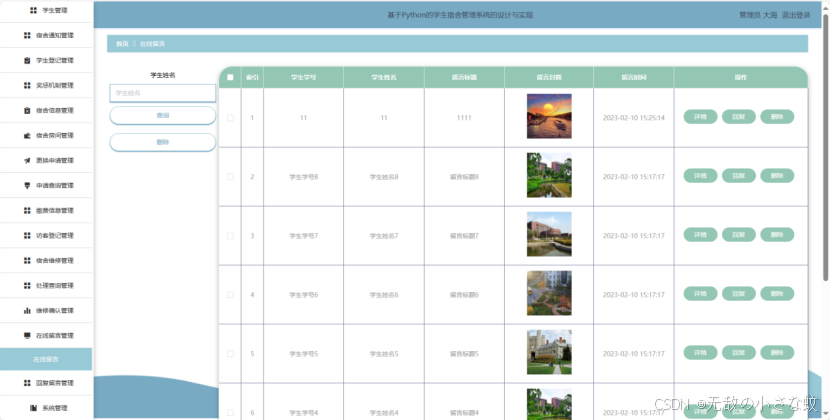The image size is (830, 420).
Task: Click the icon beside 宿舍房间管理
Action: pos(27,136)
